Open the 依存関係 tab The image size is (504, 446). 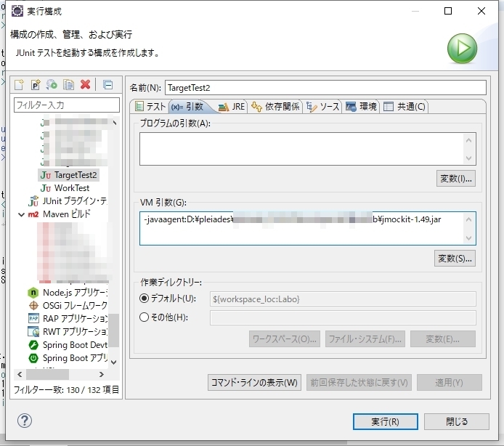tap(275, 107)
